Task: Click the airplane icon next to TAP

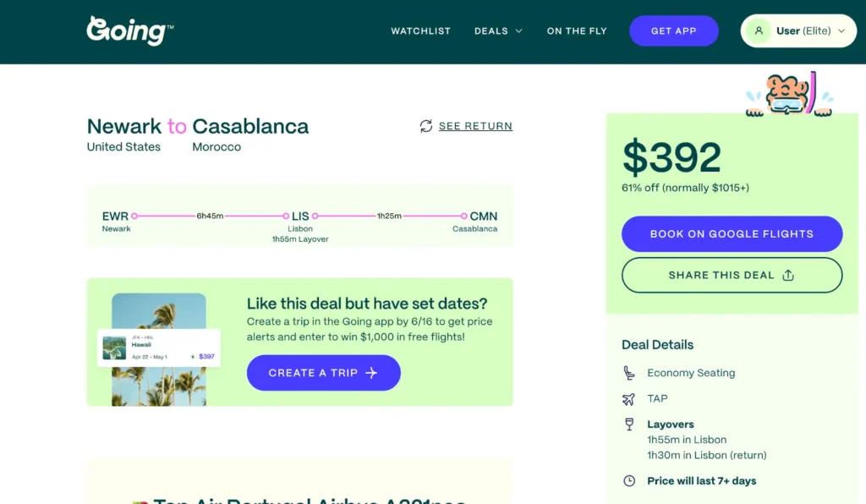Action: coord(628,398)
